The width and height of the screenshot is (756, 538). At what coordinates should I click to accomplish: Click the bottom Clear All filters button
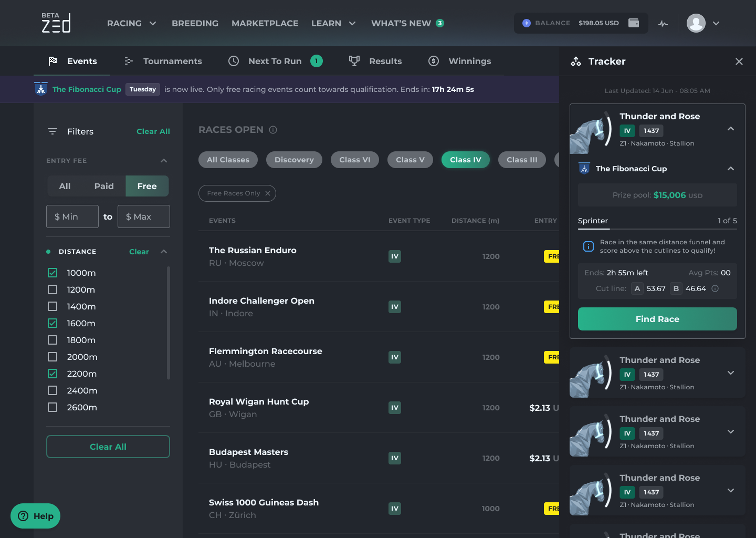click(108, 447)
